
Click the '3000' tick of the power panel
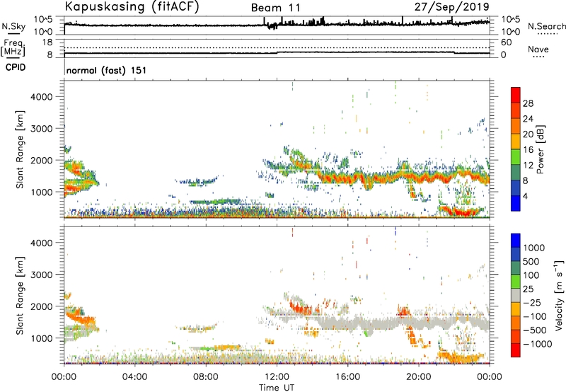click(42, 129)
